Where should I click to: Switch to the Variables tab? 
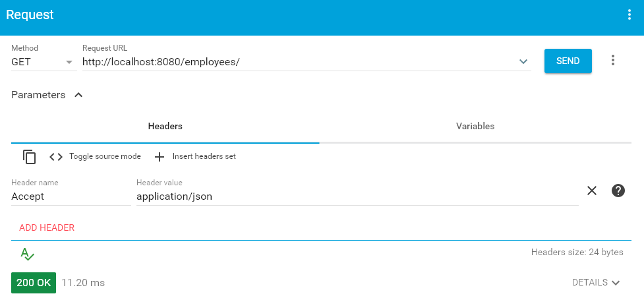pyautogui.click(x=475, y=126)
